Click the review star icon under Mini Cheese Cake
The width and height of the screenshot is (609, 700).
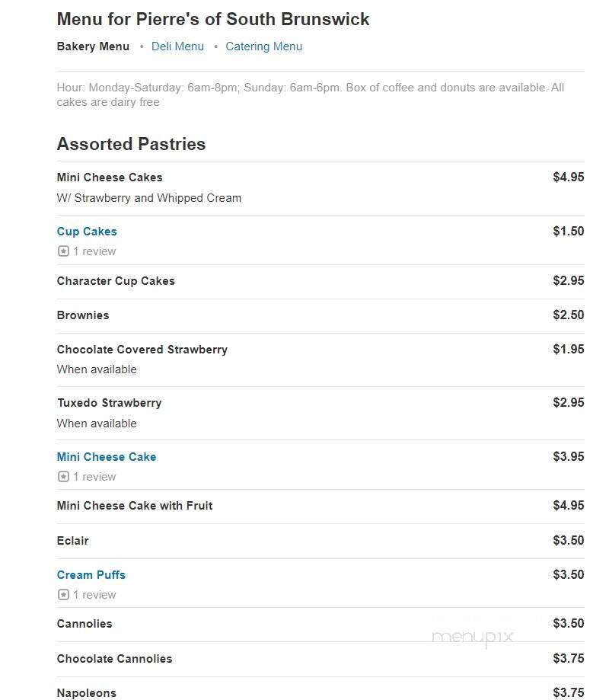tap(62, 476)
